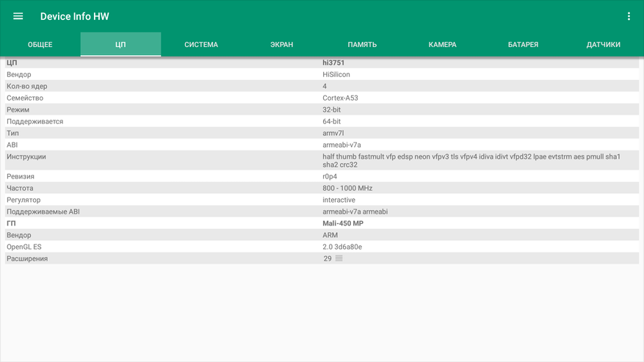Show the БАТАРЕЯ tab
Viewport: 644px width, 362px height.
523,44
